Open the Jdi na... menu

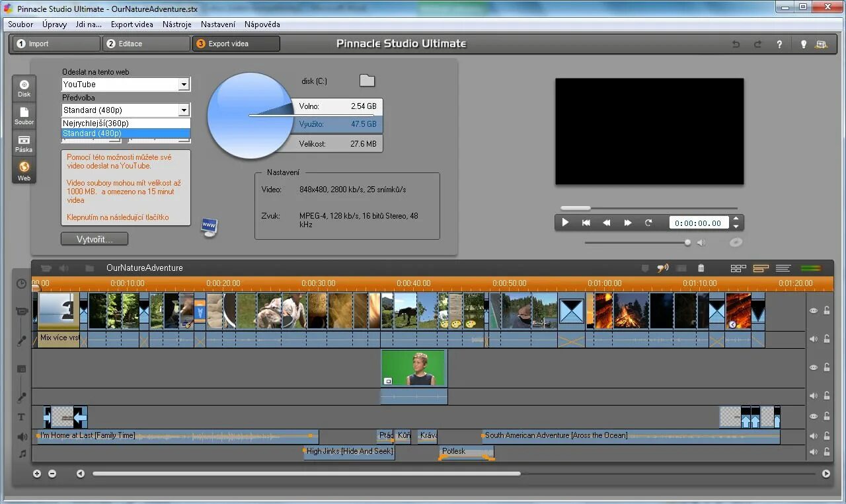[89, 24]
